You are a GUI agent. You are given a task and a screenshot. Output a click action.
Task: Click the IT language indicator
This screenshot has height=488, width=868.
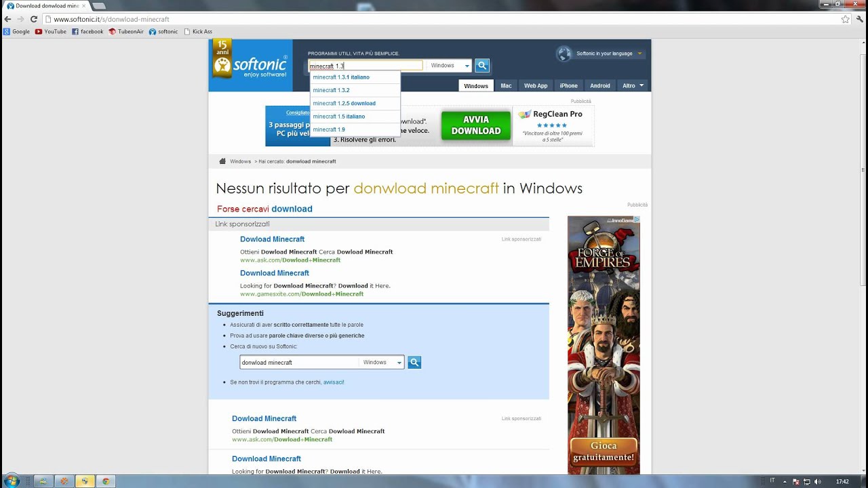click(x=772, y=481)
